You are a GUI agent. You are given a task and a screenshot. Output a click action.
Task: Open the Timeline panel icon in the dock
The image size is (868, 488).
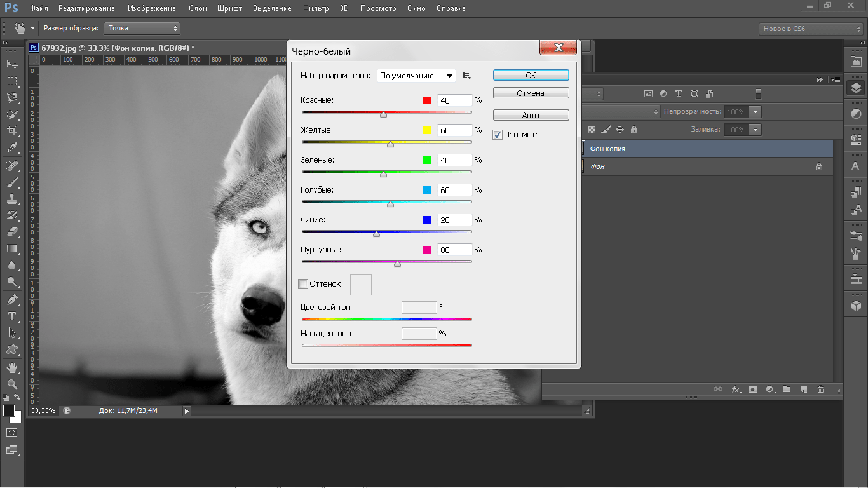click(x=856, y=280)
